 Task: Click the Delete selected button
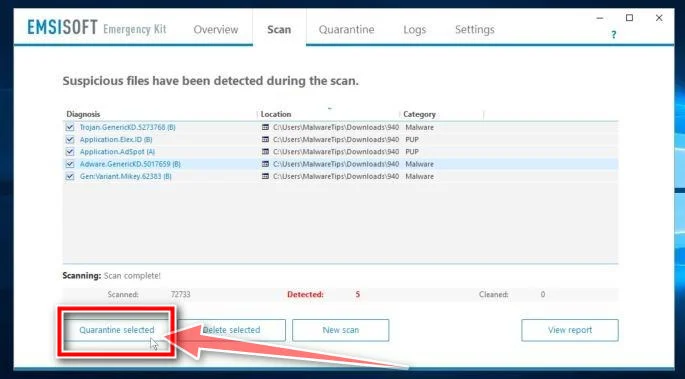[x=231, y=330]
